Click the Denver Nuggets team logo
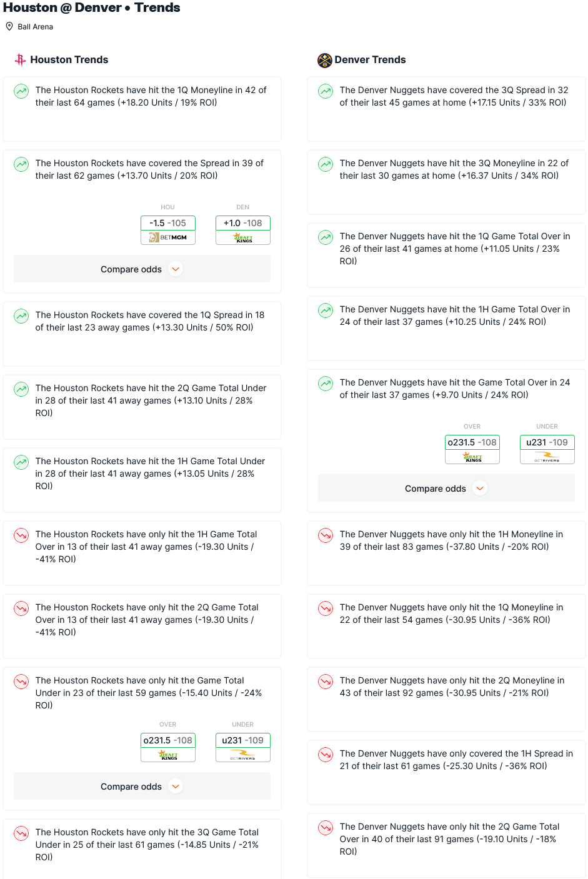This screenshot has height=879, width=588. [324, 60]
